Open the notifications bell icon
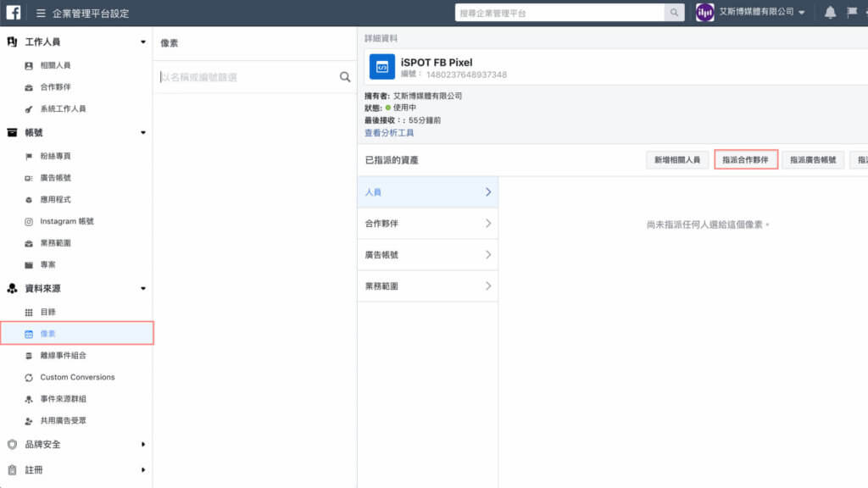Screen dimensions: 868x488 [830, 13]
